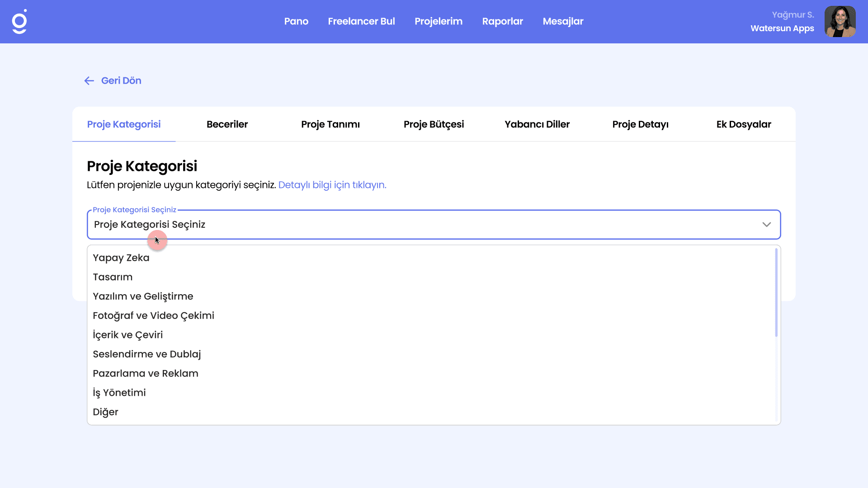Image resolution: width=868 pixels, height=488 pixels.
Task: Choose İçerik ve Çeviri category
Action: [127, 335]
